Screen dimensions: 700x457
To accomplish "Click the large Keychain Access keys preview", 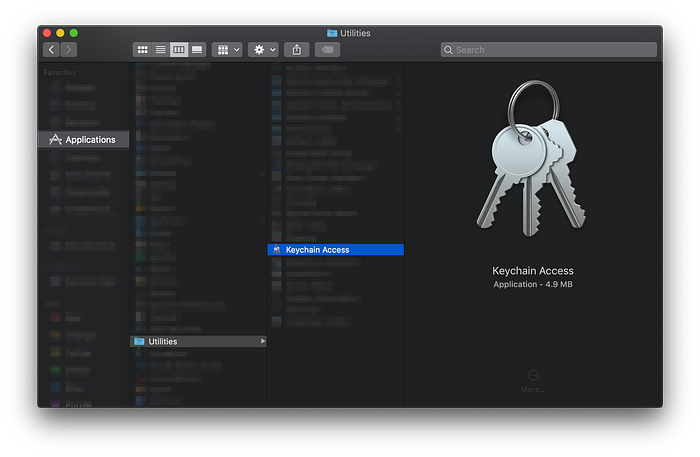I will point(531,158).
